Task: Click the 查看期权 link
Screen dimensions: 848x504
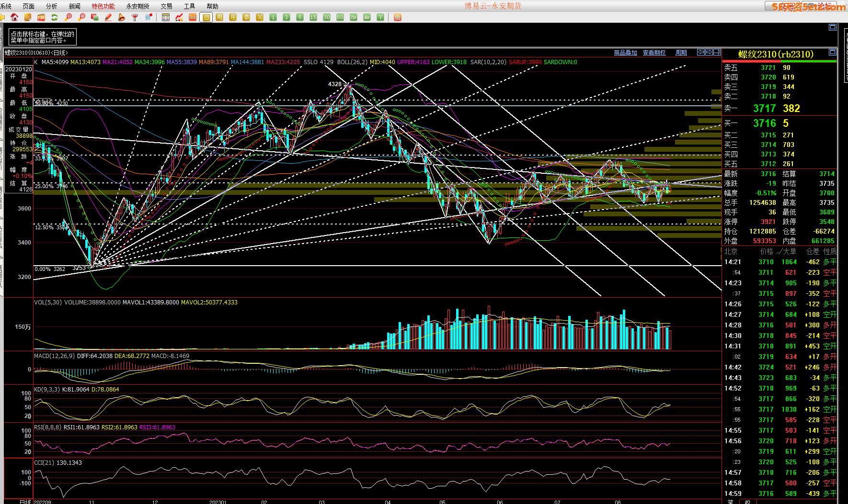Action: [x=654, y=53]
